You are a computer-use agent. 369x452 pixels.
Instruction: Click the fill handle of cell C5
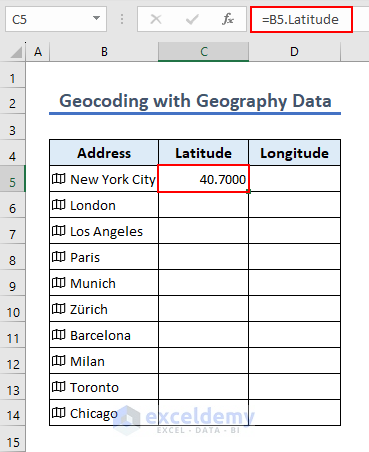[x=248, y=191]
